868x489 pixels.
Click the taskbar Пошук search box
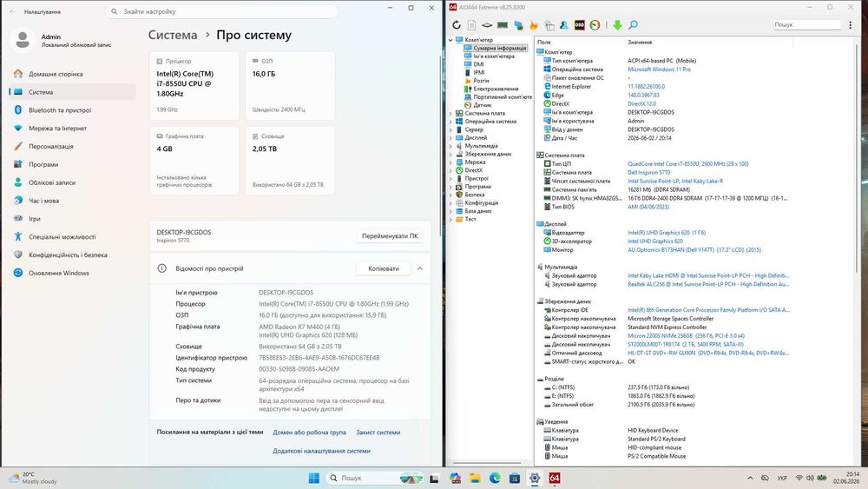[x=375, y=478]
